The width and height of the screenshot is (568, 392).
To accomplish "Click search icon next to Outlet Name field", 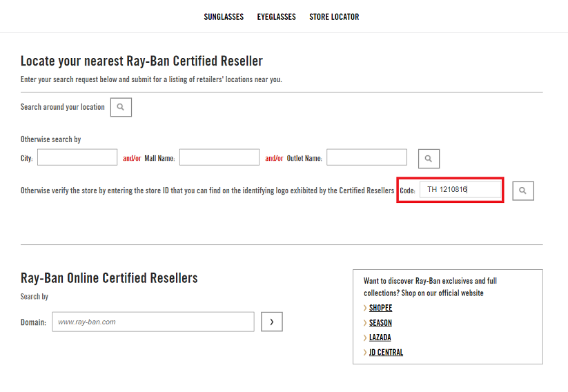I will pyautogui.click(x=429, y=159).
